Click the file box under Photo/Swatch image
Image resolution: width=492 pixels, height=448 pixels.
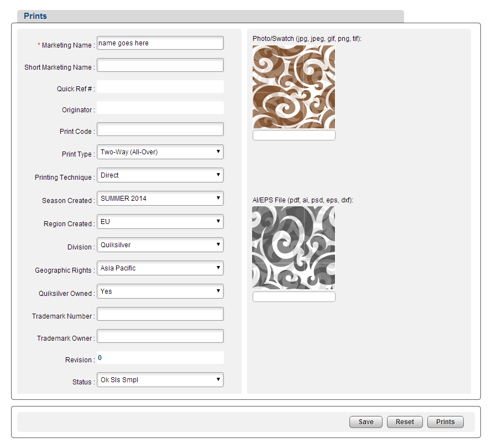coord(294,136)
